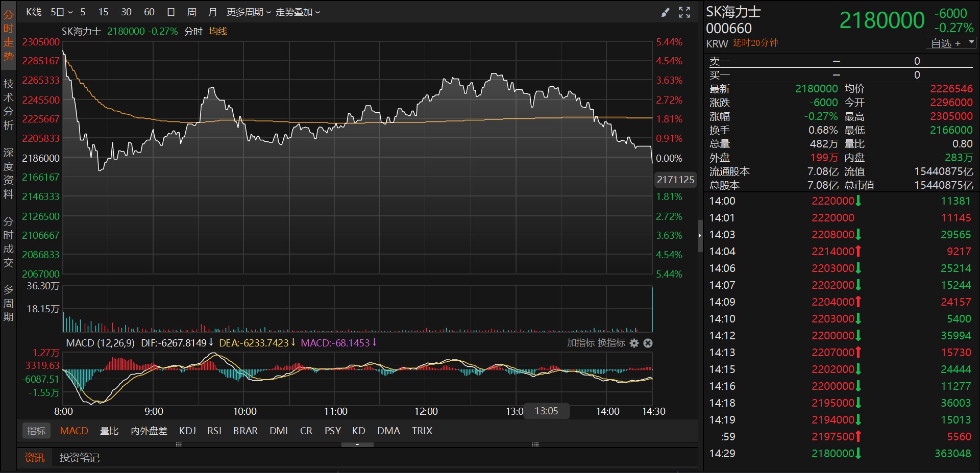Open MACD indicator settings gear
Image resolution: width=980 pixels, height=473 pixels.
[x=634, y=343]
